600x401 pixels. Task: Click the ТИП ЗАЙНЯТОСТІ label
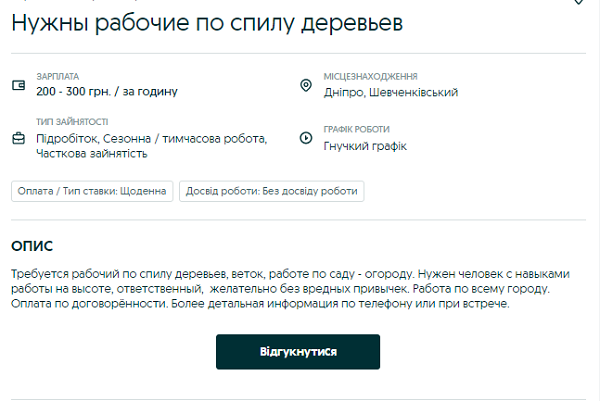[72, 123]
